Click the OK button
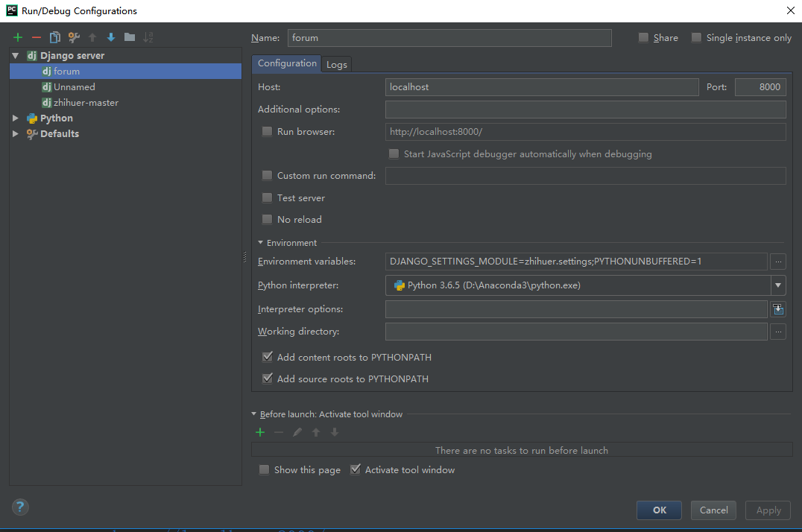 [659, 510]
